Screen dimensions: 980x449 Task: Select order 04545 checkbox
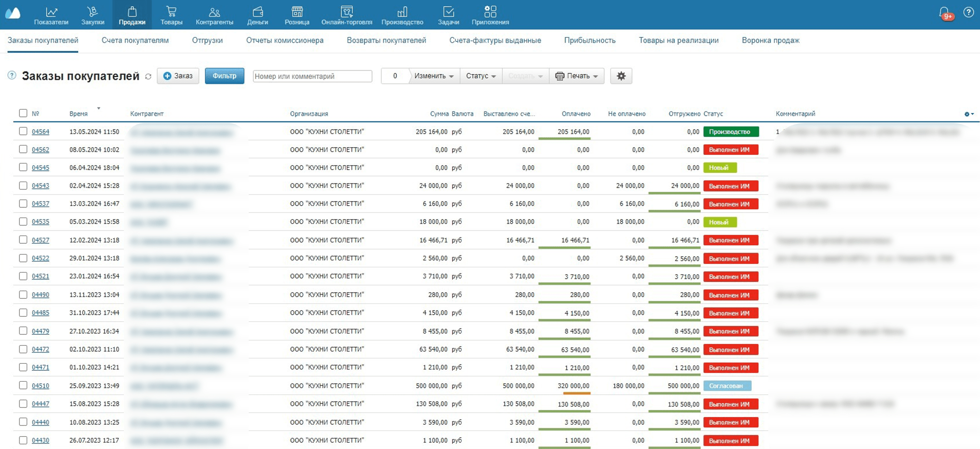click(23, 167)
